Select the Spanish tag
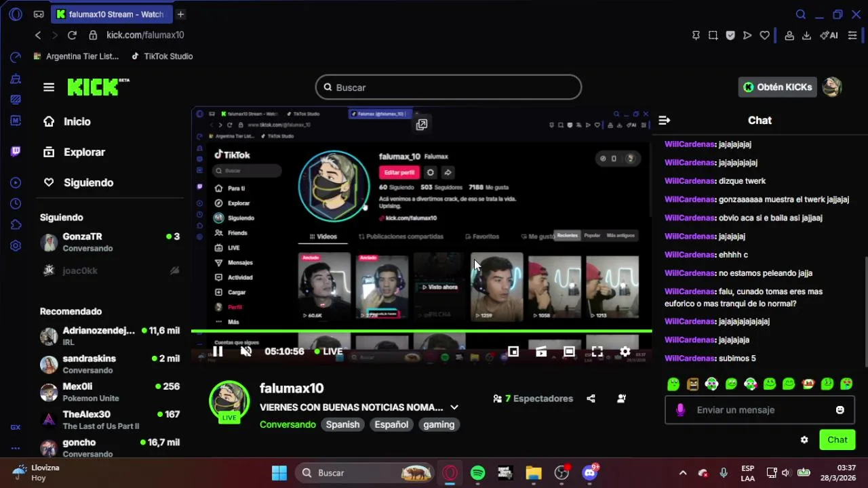 pyautogui.click(x=342, y=424)
